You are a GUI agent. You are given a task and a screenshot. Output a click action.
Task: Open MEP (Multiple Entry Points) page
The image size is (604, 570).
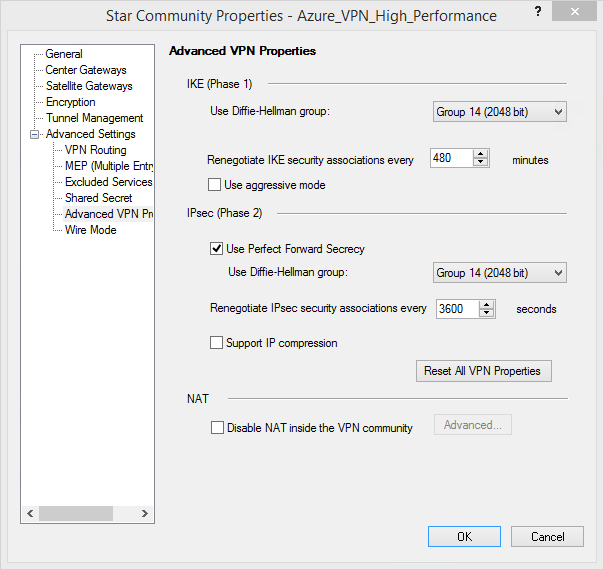109,166
